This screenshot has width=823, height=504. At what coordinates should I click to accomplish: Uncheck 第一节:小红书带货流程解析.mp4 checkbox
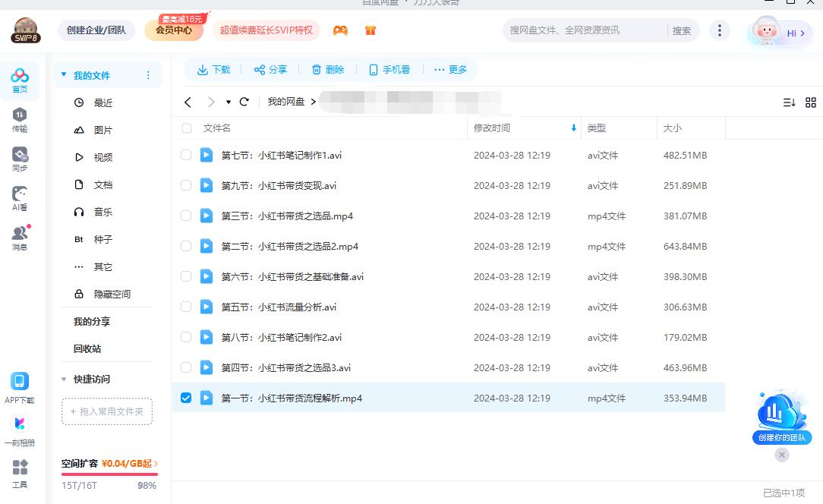coord(186,398)
